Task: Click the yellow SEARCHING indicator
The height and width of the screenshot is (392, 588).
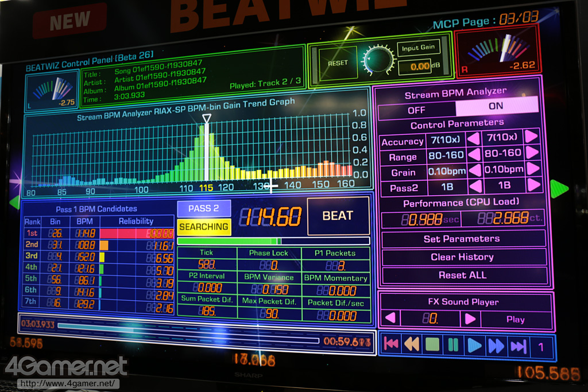Action: [x=204, y=227]
